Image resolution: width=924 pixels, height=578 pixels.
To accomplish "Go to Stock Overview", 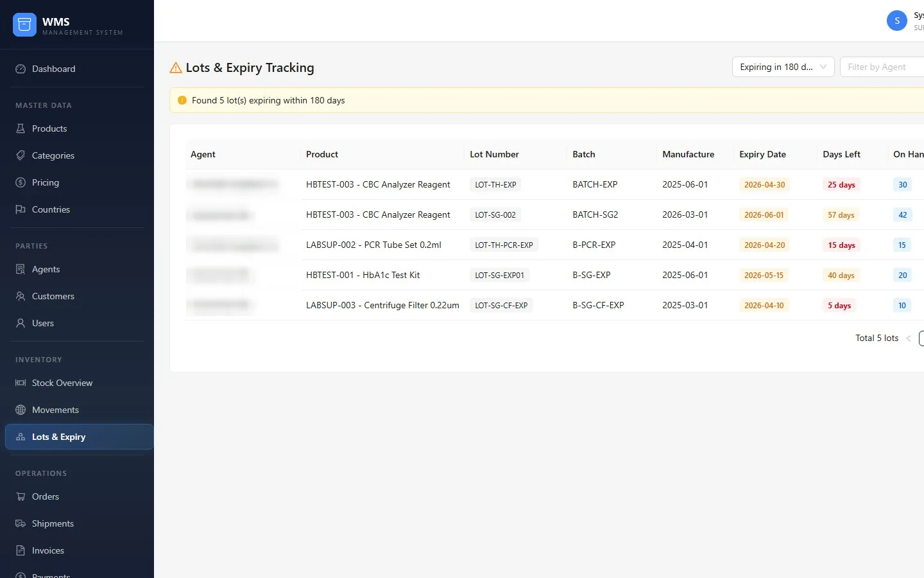I will coord(80,383).
